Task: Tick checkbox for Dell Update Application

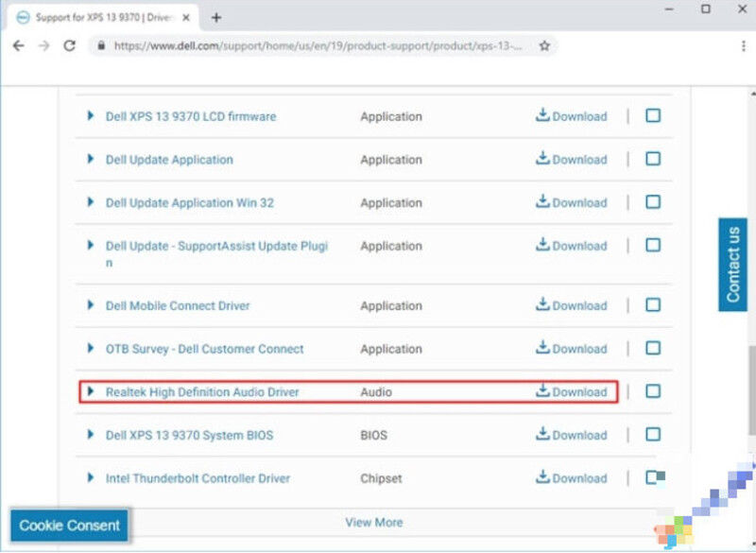Action: pos(653,159)
